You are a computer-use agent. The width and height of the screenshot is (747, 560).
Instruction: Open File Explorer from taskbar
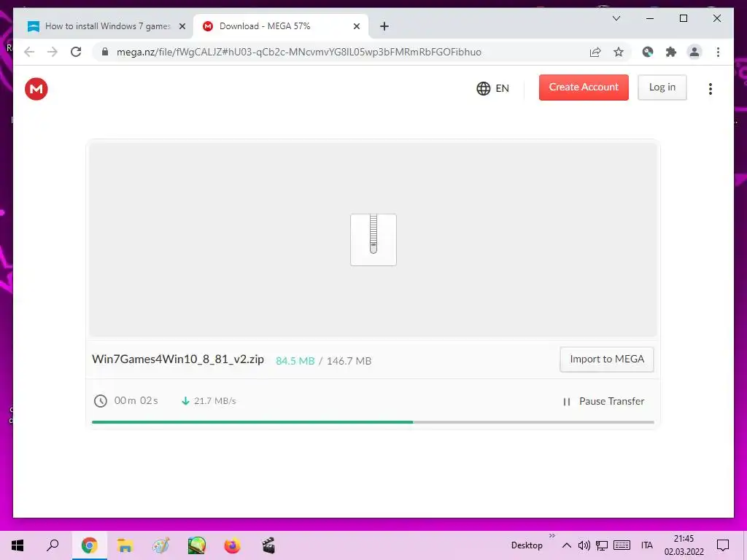click(x=125, y=545)
